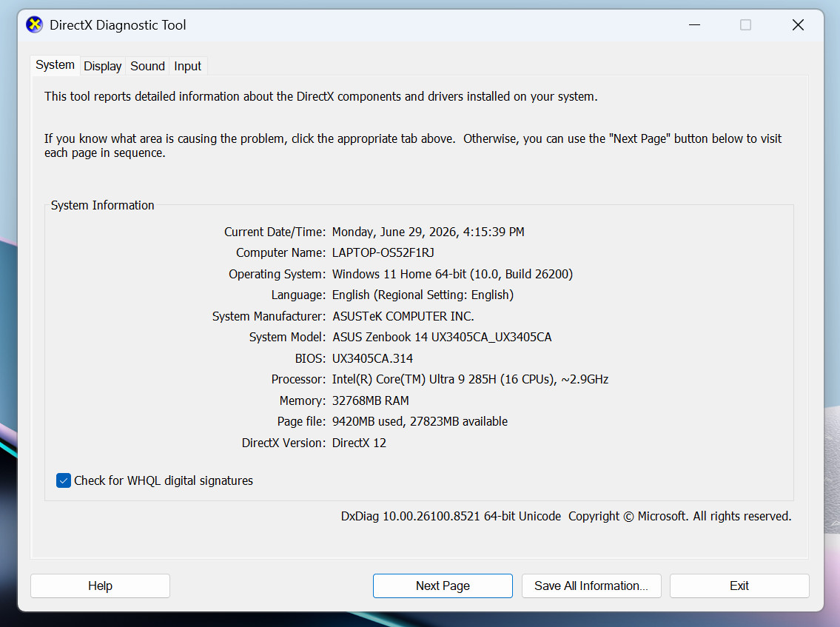Click the Computer Name: field label

tap(280, 253)
